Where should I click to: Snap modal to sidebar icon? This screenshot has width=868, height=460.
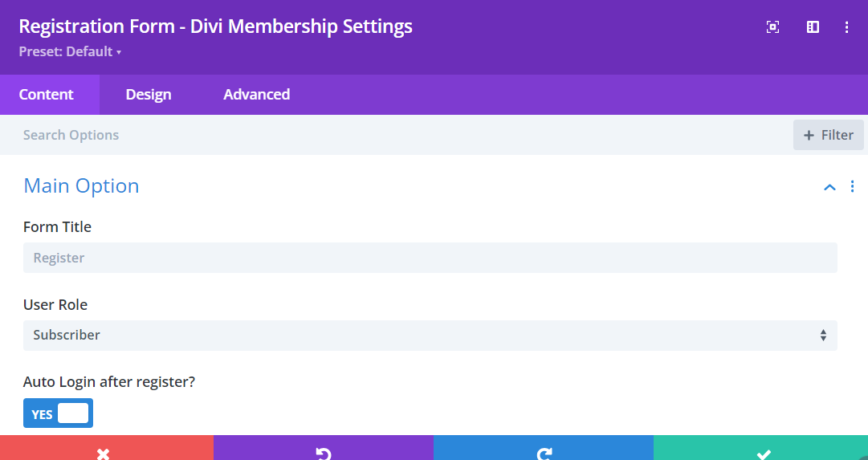point(813,26)
